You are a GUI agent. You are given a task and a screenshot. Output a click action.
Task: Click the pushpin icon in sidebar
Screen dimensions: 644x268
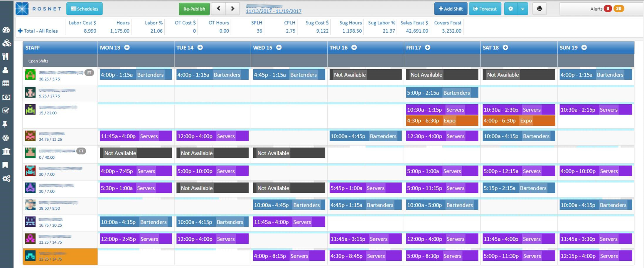pos(5,124)
